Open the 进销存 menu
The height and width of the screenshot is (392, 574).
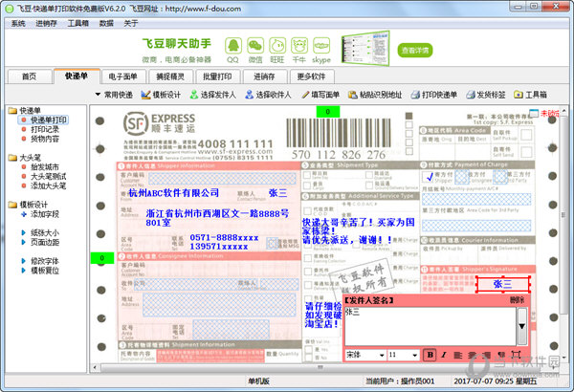[46, 24]
